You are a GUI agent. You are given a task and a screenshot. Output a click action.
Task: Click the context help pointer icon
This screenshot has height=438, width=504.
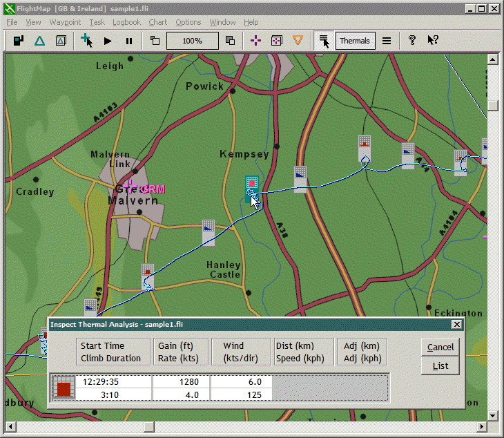[x=433, y=41]
